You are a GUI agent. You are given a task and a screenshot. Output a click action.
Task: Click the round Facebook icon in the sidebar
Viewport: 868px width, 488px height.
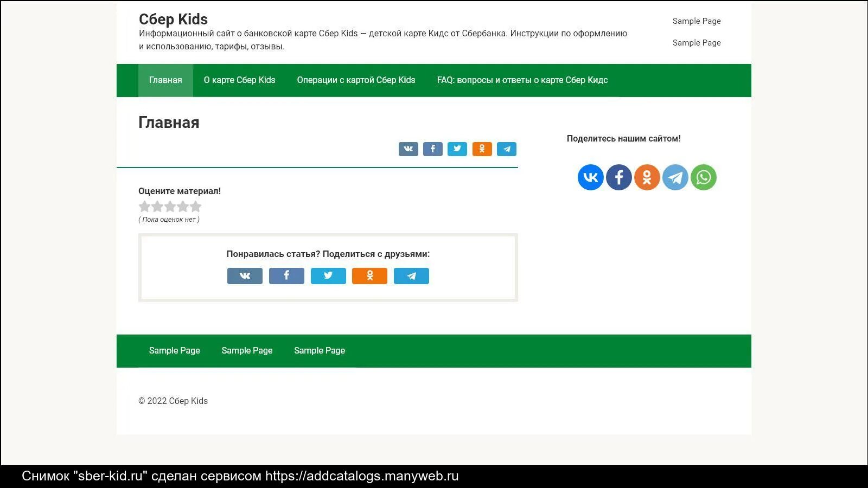pos(619,177)
